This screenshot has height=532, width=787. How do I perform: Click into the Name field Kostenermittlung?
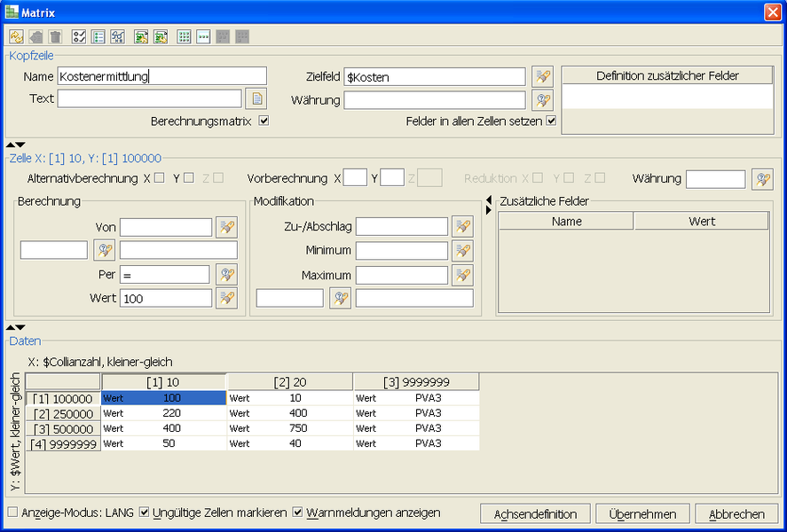point(161,76)
